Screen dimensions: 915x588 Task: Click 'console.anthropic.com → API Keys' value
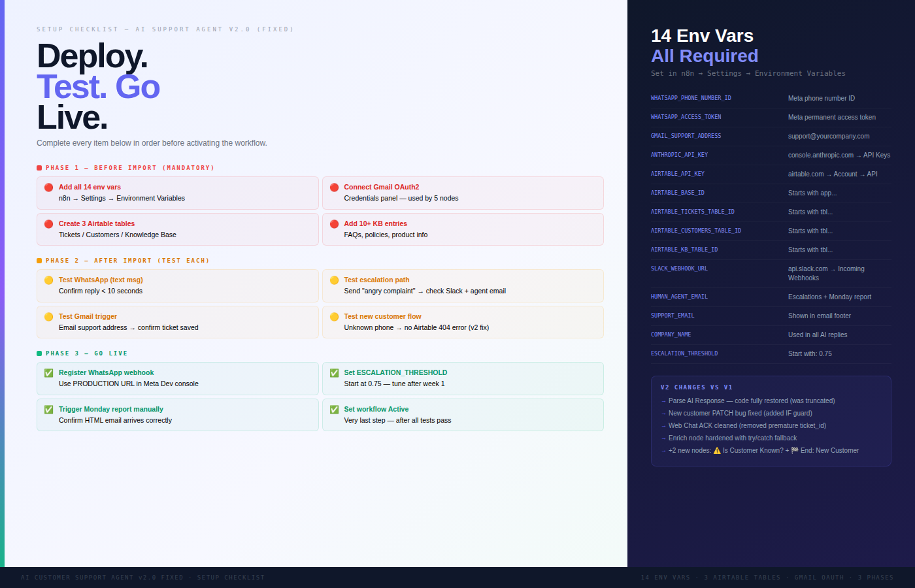point(839,155)
